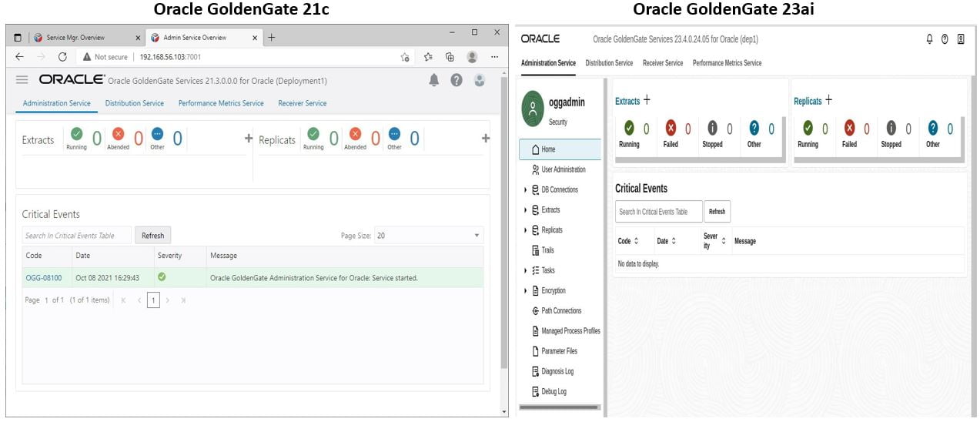Image resolution: width=980 pixels, height=422 pixels.
Task: Expand the DB Connections tree node
Action: tap(526, 189)
